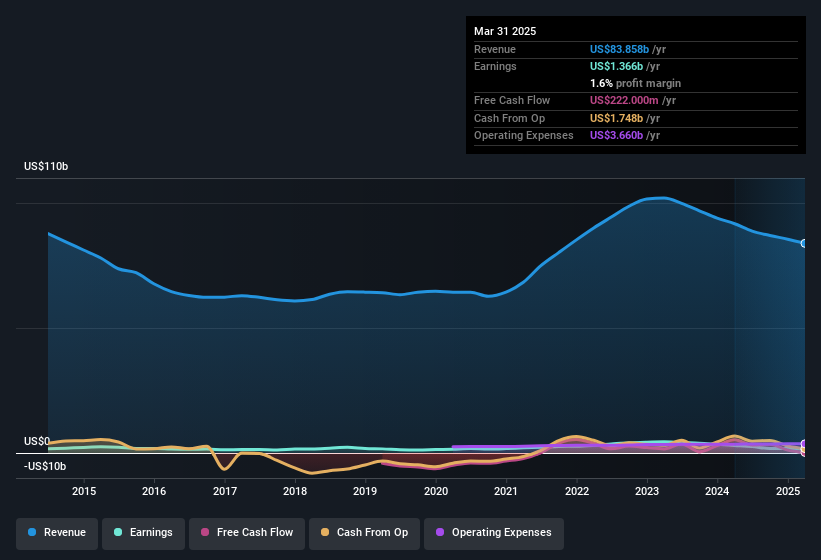Click the Mar 31 2025 tooltip date

click(x=505, y=31)
